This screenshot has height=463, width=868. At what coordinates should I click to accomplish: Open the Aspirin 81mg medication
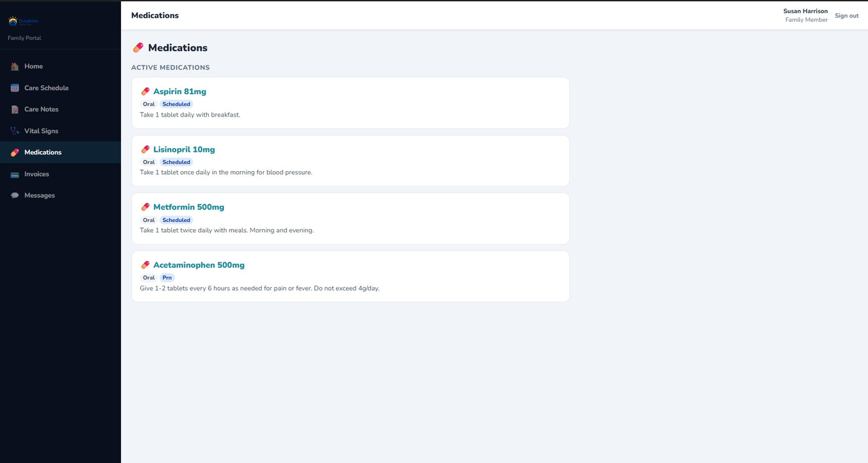click(180, 92)
